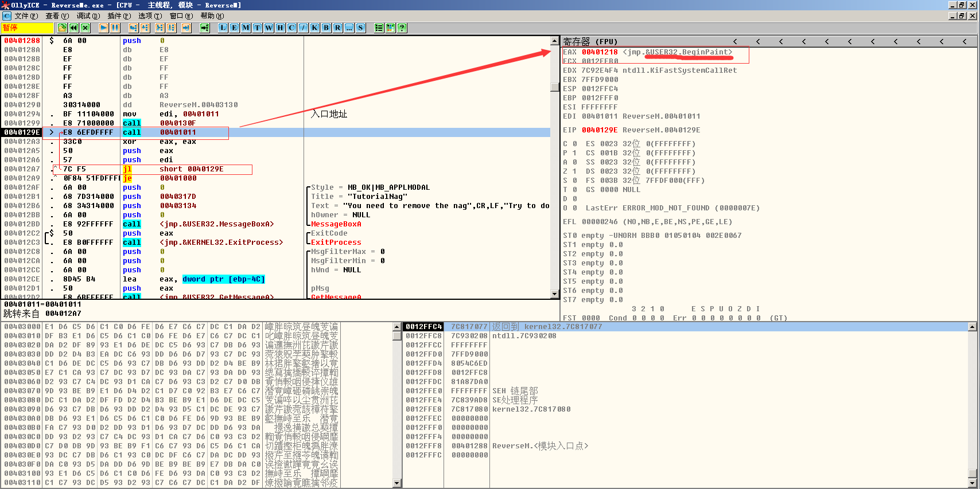Select the call MessageBoxA instruction line
The height and width of the screenshot is (489, 980).
coord(275,224)
